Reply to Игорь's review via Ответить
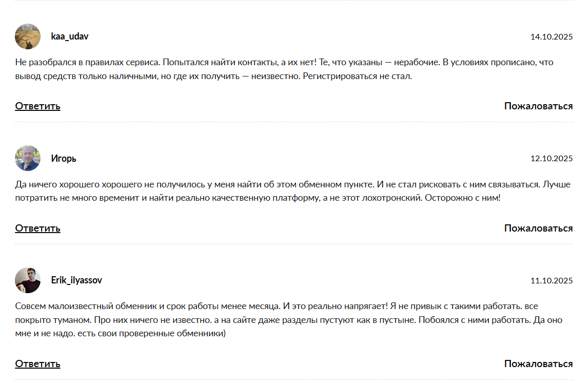588x383 pixels. [x=37, y=228]
